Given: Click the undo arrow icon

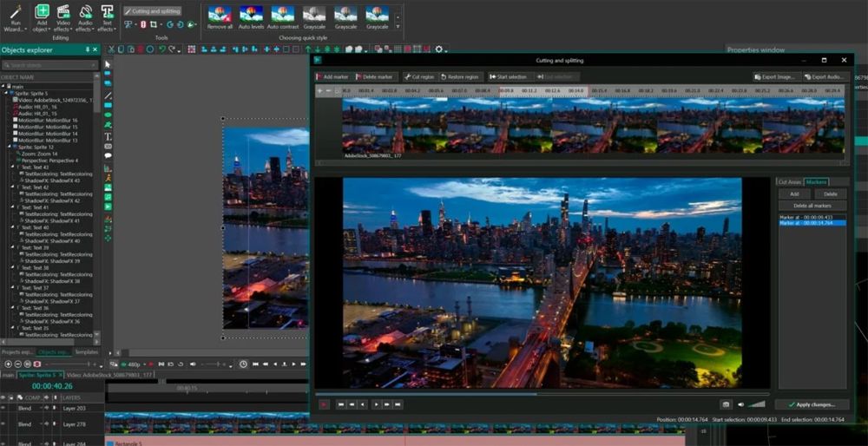Looking at the screenshot, I should (161, 49).
